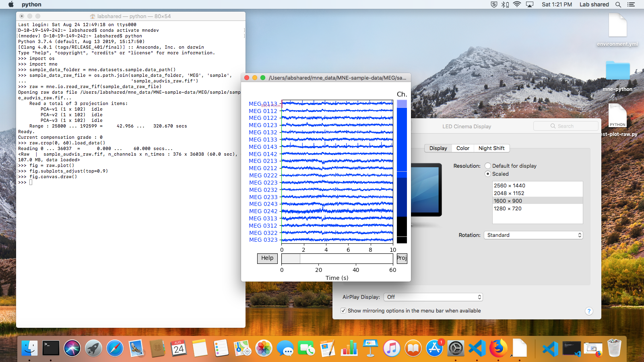Open the Rotation Standard dropdown
Viewport: 644px width, 362px height.
point(533,235)
